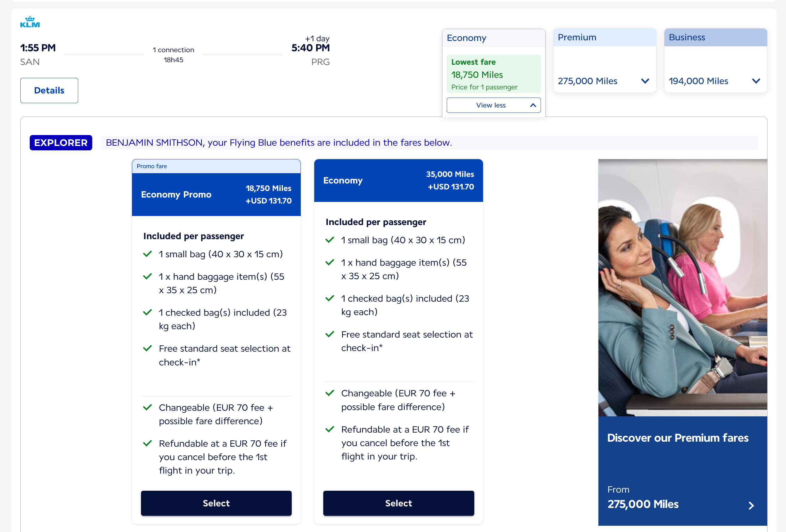Click the Promo fare label
Viewport: 786px width, 532px height.
pyautogui.click(x=152, y=166)
